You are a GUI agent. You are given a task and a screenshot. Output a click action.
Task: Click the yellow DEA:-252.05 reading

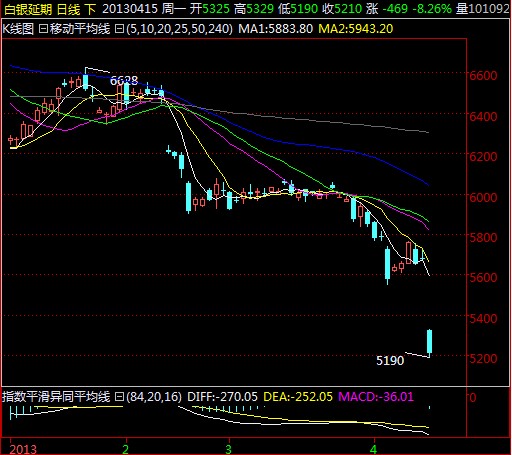coord(298,397)
